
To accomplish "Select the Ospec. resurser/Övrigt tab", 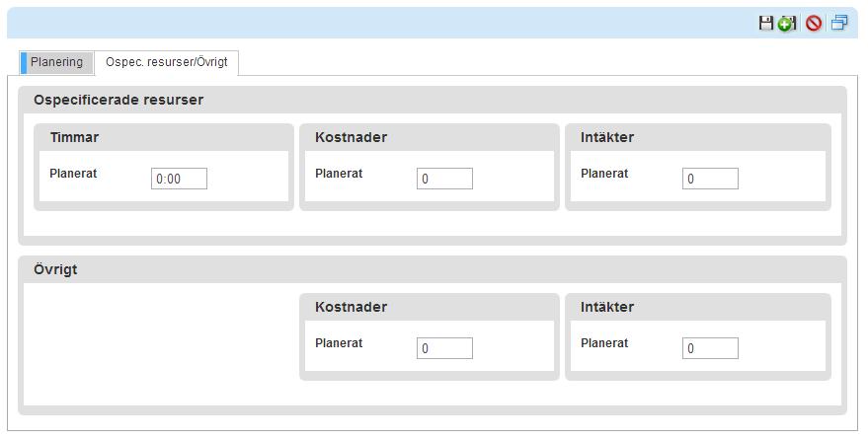I will tap(167, 62).
